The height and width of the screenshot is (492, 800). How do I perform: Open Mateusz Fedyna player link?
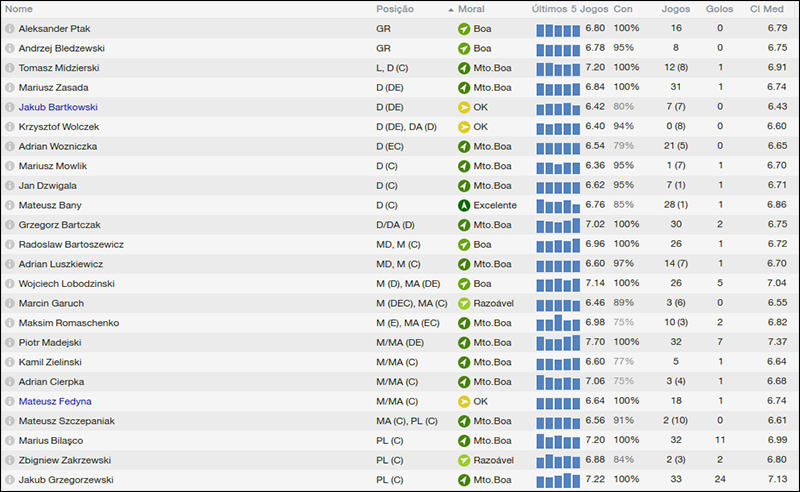[55, 401]
